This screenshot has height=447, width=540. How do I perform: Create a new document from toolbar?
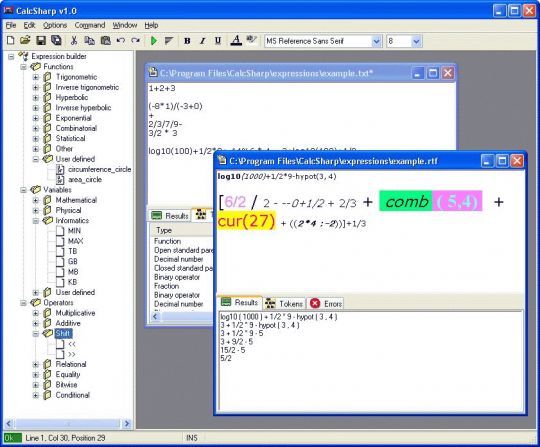click(11, 41)
